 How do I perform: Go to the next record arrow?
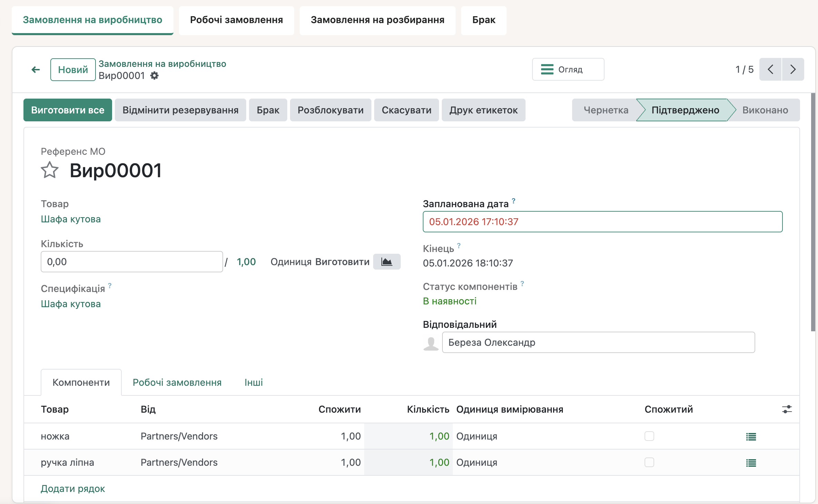pyautogui.click(x=793, y=69)
